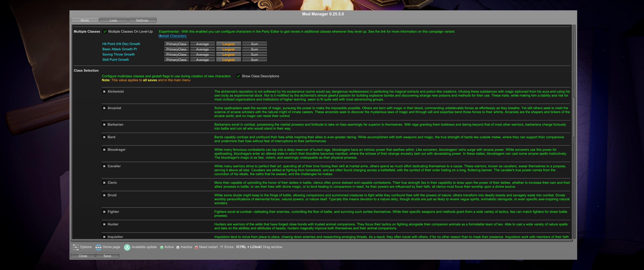This screenshot has height=270, width=644.
Task: Set Skill Point Growth to PrimaryClass
Action: coord(176,60)
